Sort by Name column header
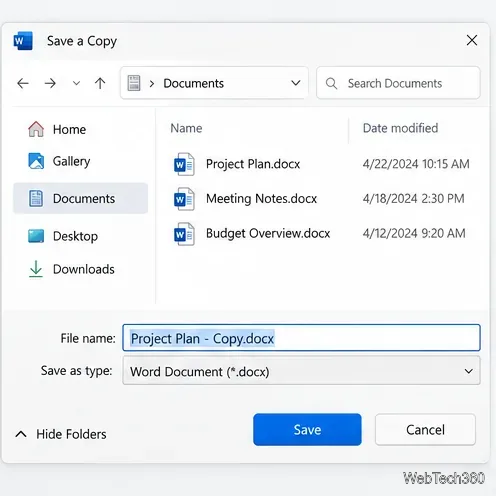The image size is (496, 496). (186, 128)
